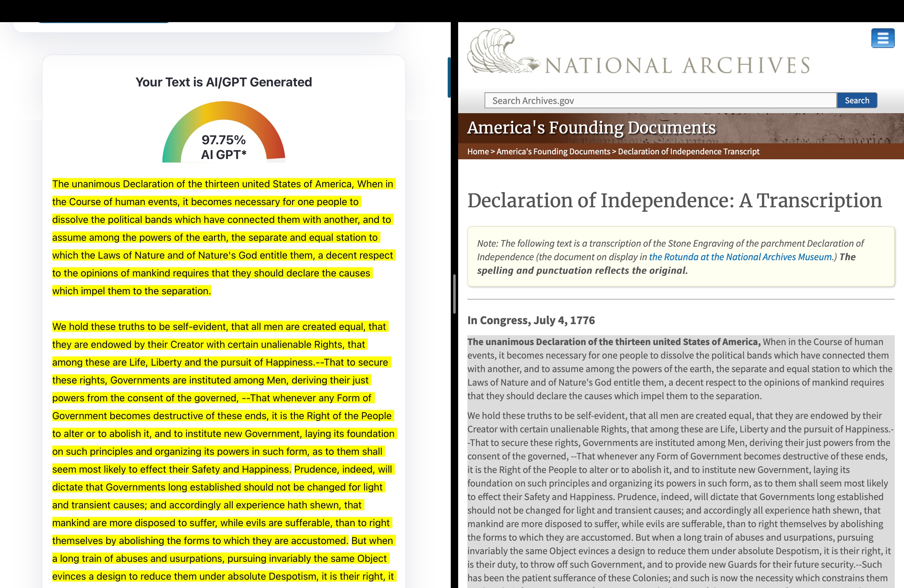Click Declaration of Independence Transcript breadcrumb
The image size is (904, 588).
688,152
